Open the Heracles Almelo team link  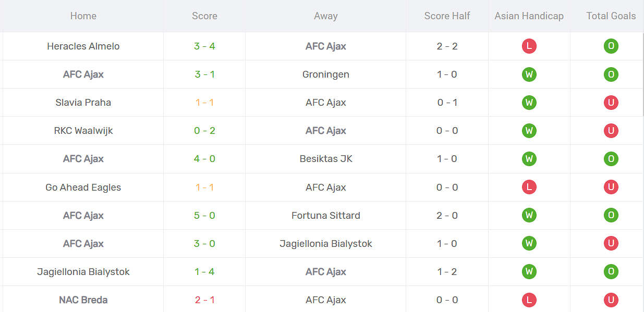click(83, 46)
